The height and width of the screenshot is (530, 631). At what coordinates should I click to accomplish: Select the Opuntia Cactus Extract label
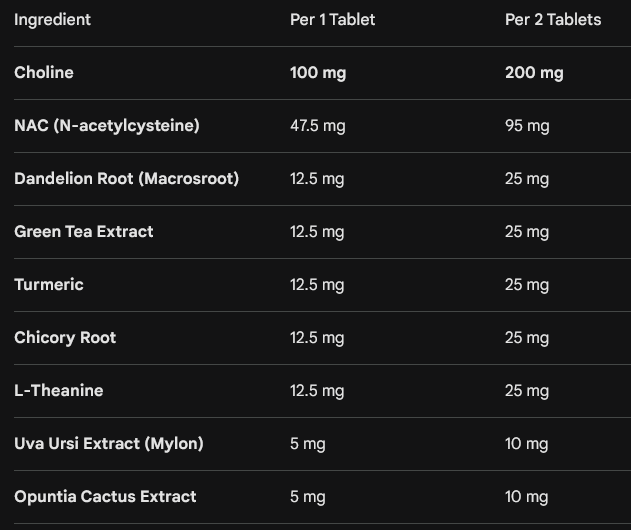point(105,497)
